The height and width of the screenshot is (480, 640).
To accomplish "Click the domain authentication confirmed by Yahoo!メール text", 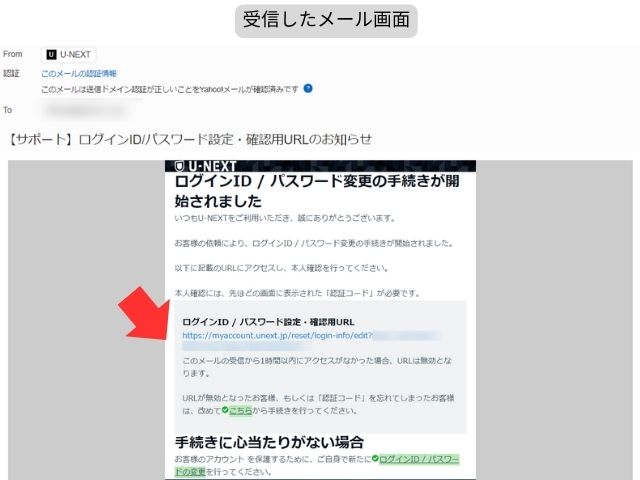I will tap(170, 89).
